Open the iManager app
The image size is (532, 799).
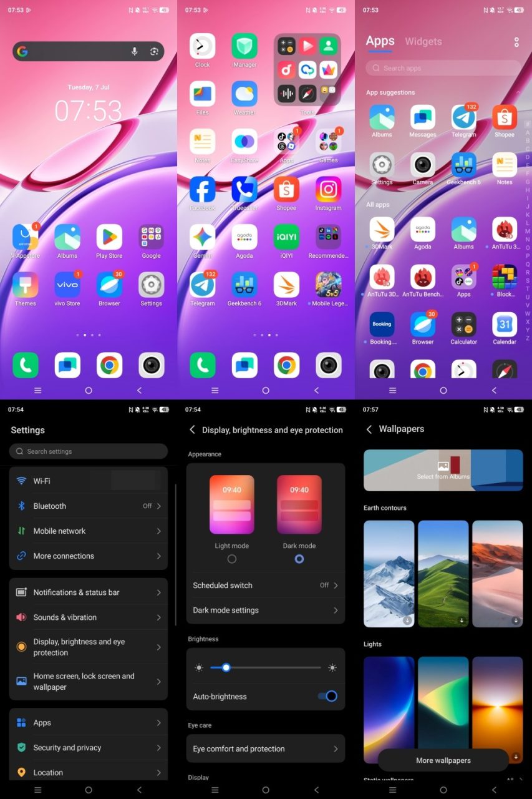244,46
